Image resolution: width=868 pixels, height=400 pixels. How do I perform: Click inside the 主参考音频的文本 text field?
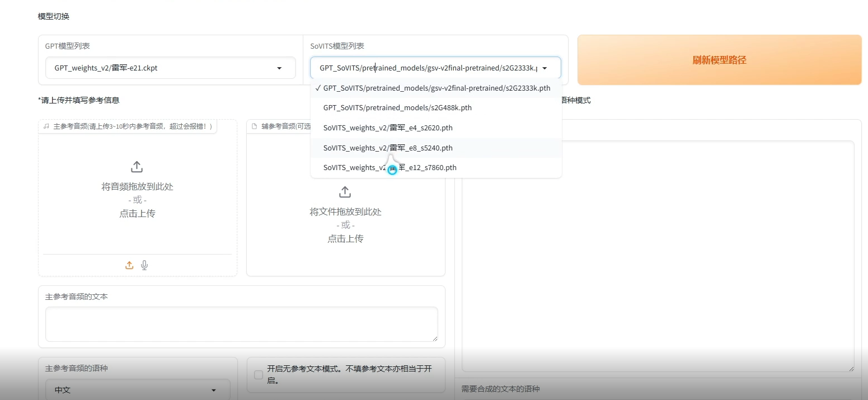point(241,324)
